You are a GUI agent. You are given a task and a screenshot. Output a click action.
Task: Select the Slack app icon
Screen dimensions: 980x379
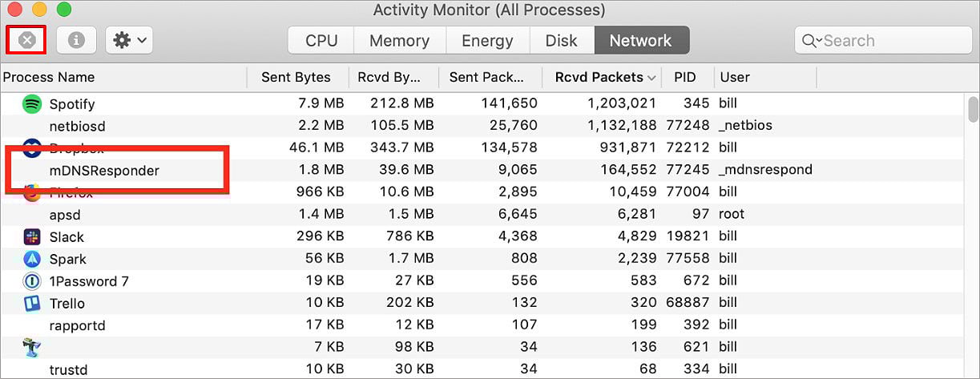(x=32, y=236)
